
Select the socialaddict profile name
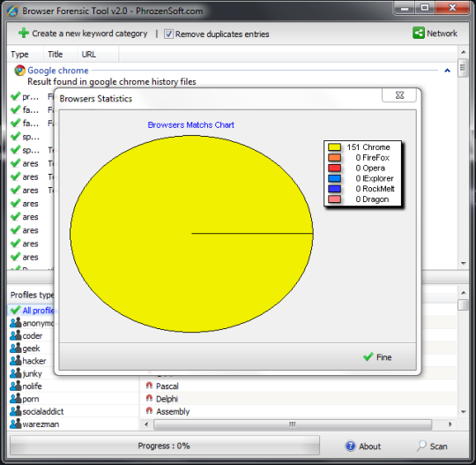43,411
